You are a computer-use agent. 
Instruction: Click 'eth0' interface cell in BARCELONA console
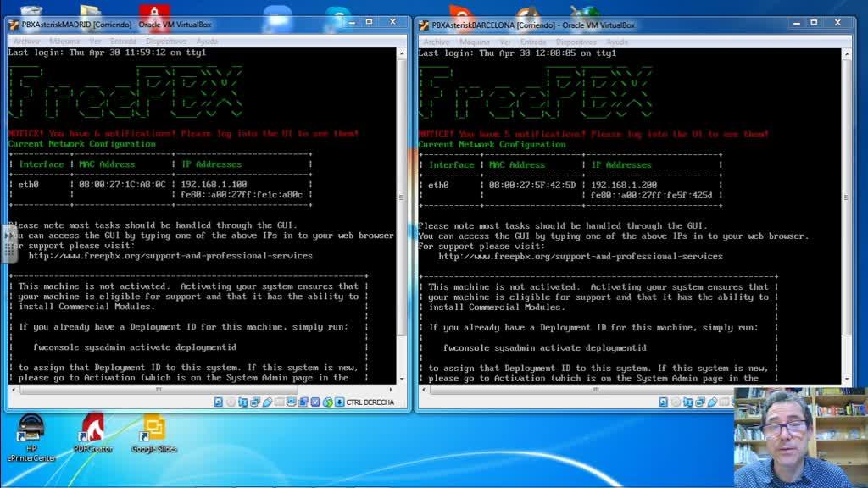438,185
